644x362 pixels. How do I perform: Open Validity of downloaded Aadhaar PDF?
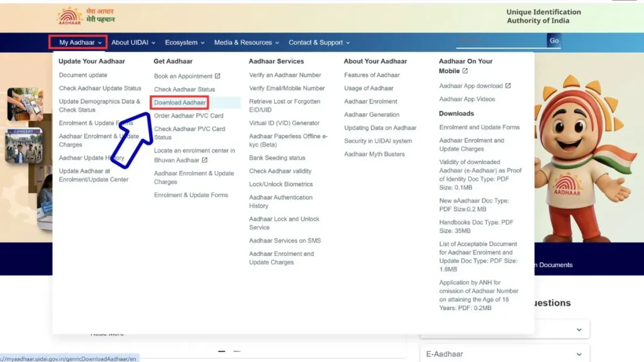pos(480,175)
